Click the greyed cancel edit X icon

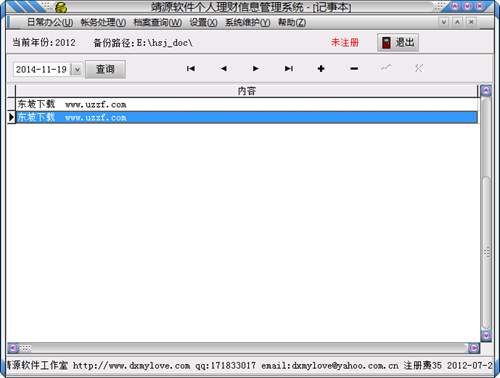[x=419, y=68]
